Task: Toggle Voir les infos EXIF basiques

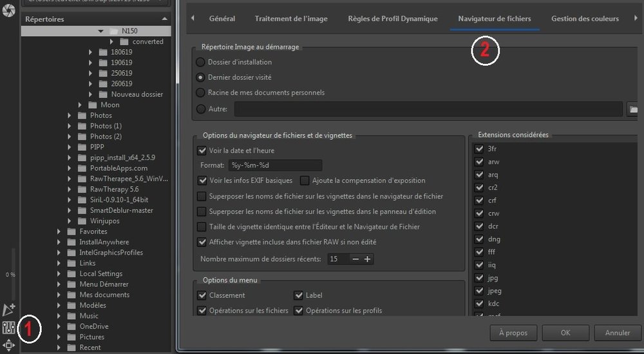Action: (x=202, y=181)
